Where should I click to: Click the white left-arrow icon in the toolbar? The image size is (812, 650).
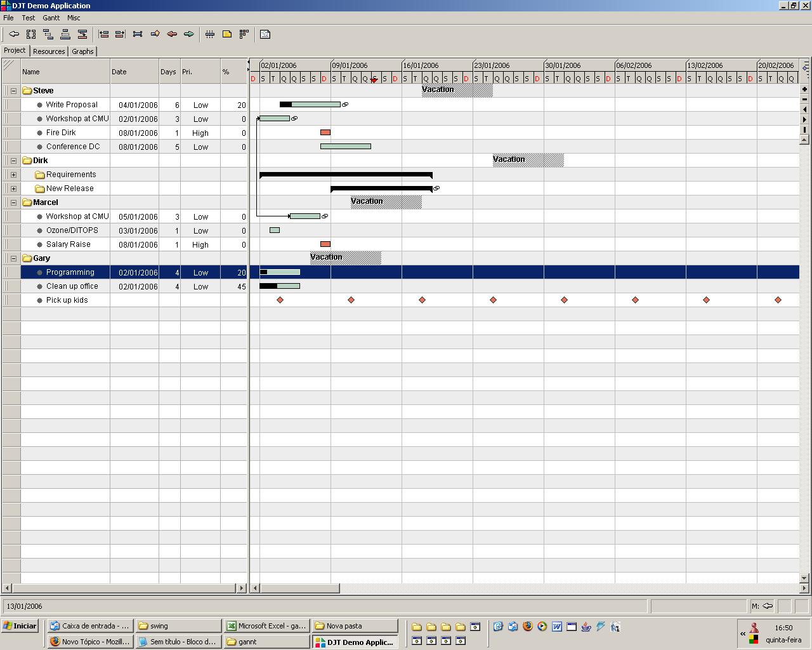click(x=14, y=34)
